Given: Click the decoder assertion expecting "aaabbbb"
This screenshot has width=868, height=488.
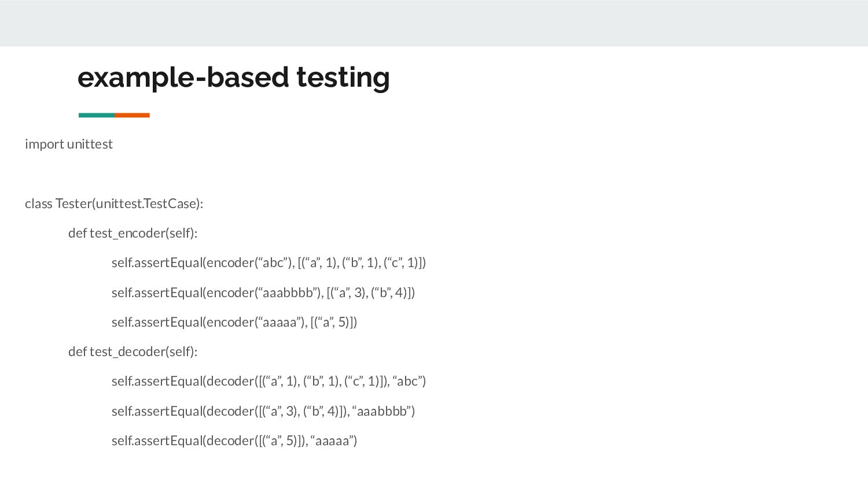Looking at the screenshot, I should (263, 411).
